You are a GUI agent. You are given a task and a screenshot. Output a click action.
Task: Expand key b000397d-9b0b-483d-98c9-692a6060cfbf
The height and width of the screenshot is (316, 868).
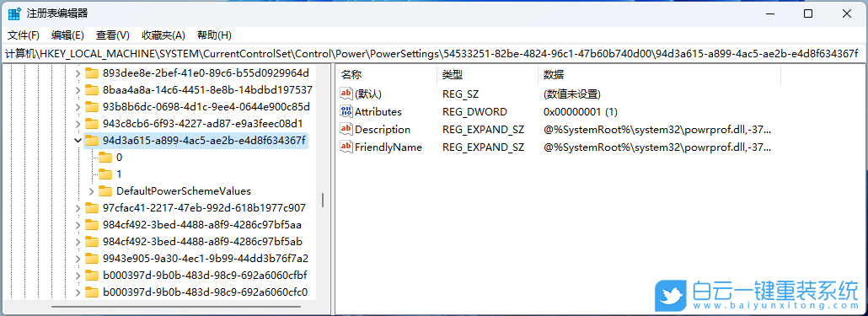coord(78,276)
